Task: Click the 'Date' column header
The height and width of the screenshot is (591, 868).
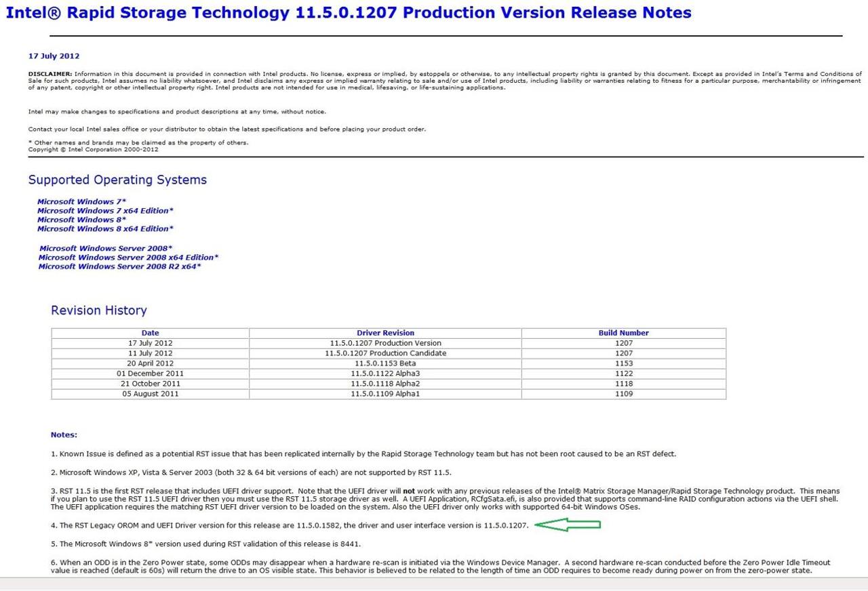Action: coord(151,333)
